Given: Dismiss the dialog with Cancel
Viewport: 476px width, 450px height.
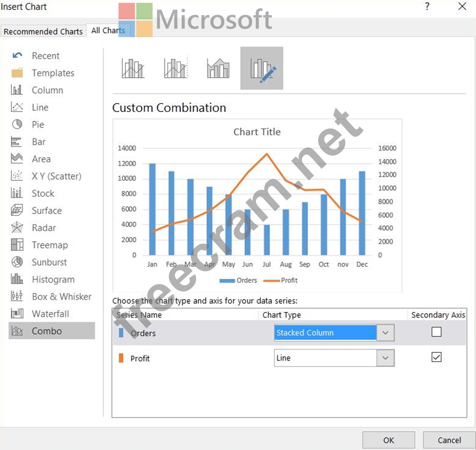Looking at the screenshot, I should 449,440.
